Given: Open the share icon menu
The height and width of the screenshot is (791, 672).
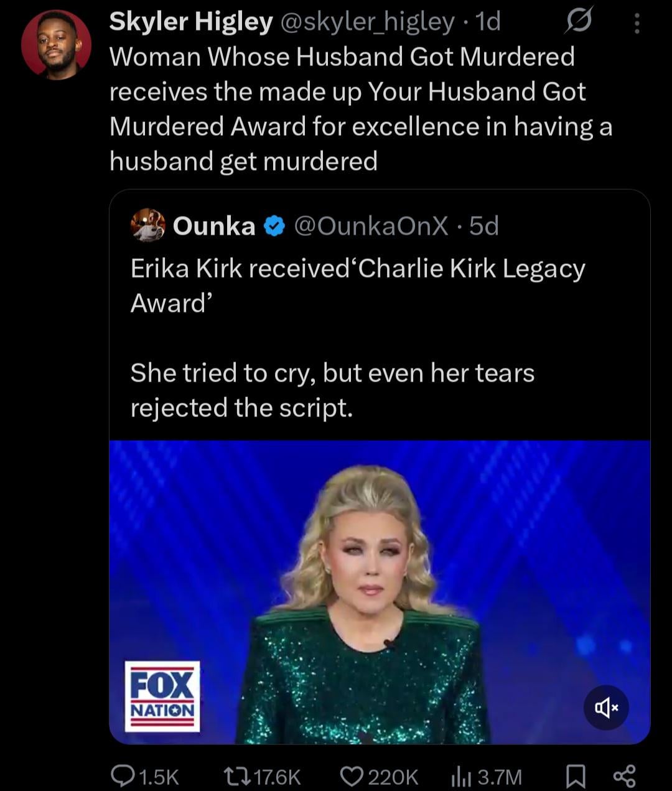Looking at the screenshot, I should click(623, 775).
